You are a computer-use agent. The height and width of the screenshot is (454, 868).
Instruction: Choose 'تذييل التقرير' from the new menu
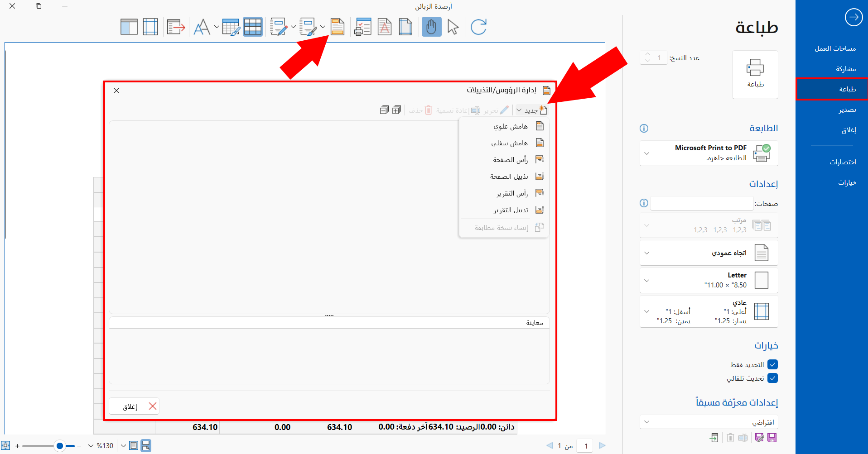coord(504,210)
